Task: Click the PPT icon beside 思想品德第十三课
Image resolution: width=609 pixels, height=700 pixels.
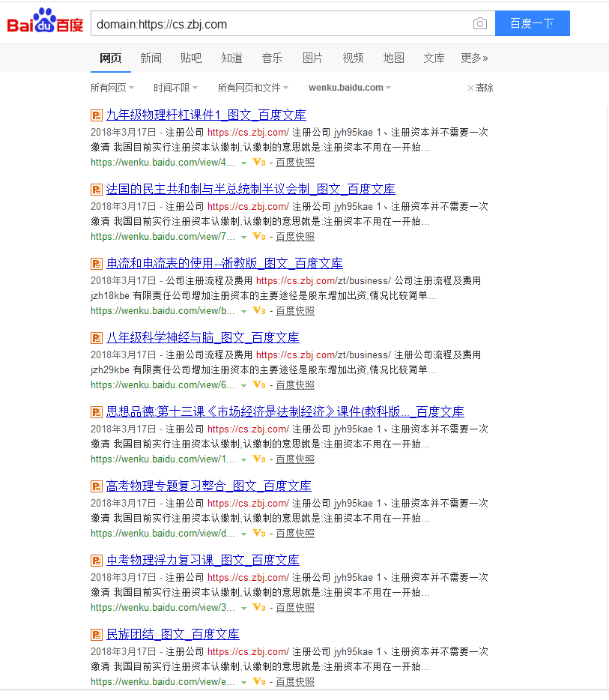Action: click(97, 412)
